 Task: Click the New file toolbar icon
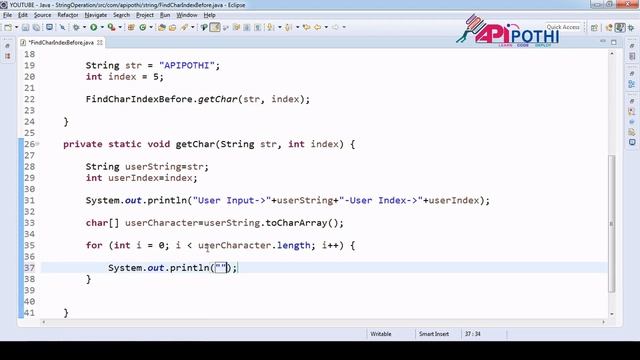pyautogui.click(x=8, y=27)
